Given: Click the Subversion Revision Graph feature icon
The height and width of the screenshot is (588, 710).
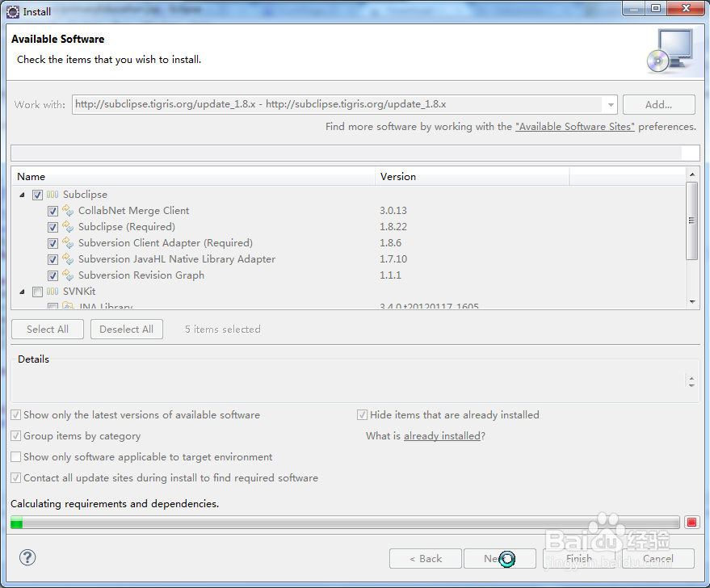Looking at the screenshot, I should [x=68, y=275].
